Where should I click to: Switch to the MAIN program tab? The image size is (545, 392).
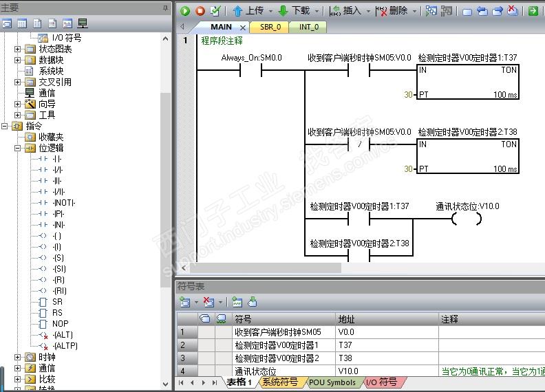click(x=221, y=27)
